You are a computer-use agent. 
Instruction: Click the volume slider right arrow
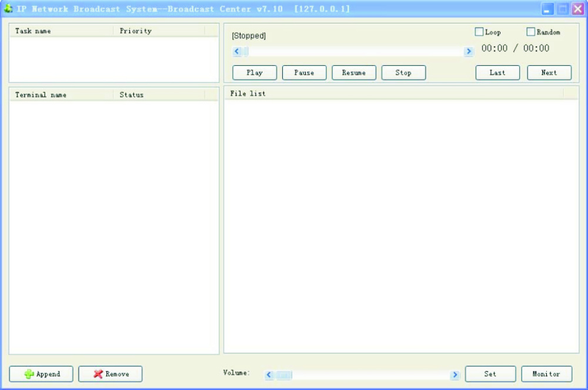point(455,375)
